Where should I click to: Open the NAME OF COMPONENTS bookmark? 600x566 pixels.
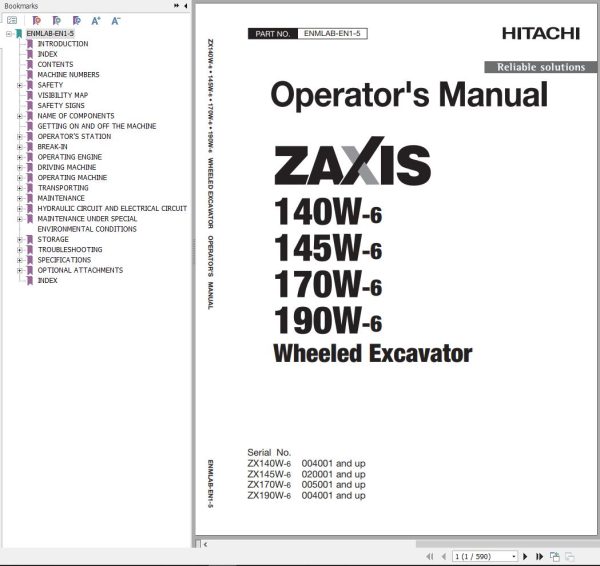click(x=76, y=116)
